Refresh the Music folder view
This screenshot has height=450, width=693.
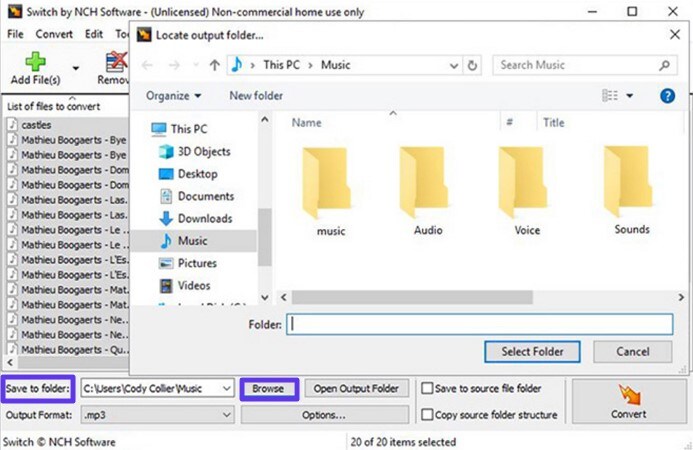click(472, 66)
